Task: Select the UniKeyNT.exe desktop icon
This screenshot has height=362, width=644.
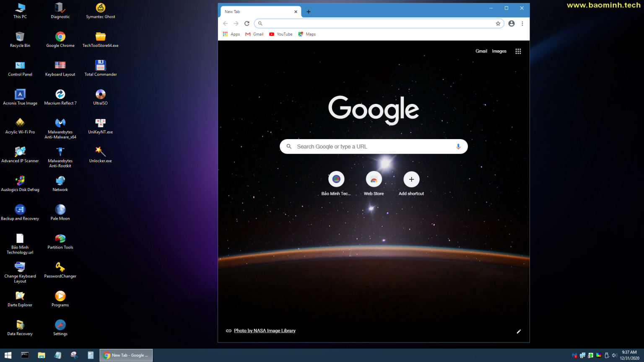Action: 101,127
